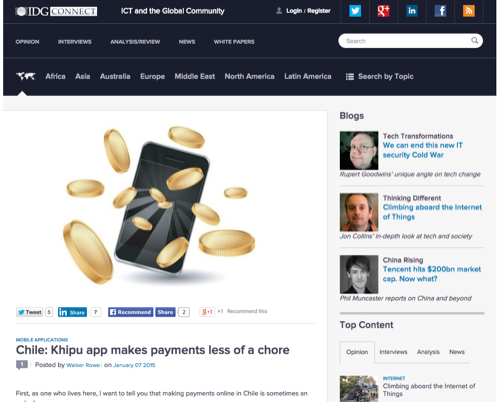Open the White Papers menu item
Viewport: 500px width, 402px height.
(234, 42)
